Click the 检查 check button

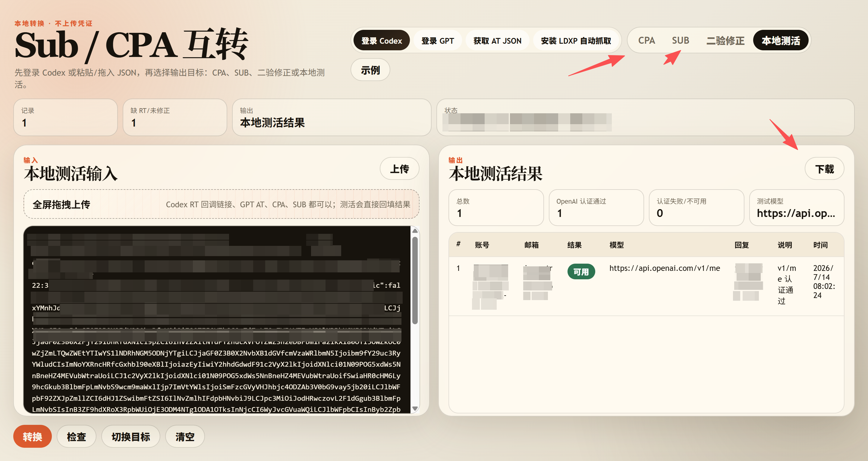(77, 436)
